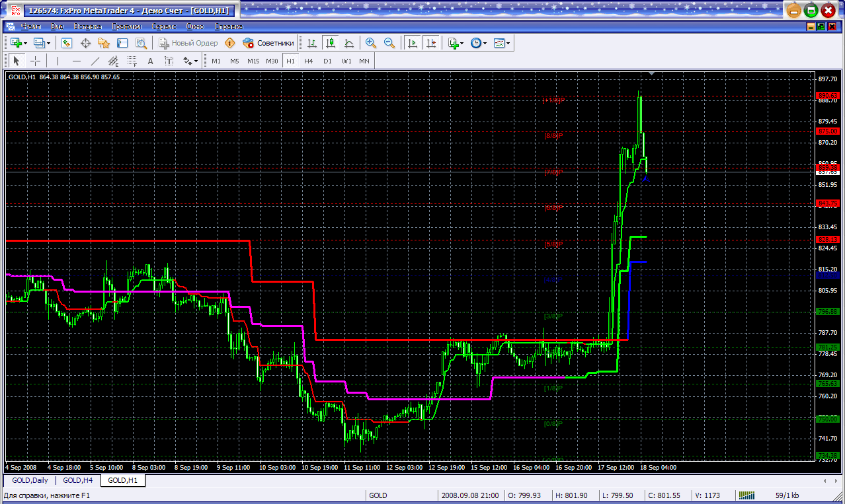Image resolution: width=845 pixels, height=504 pixels.
Task: Draw a vertical line
Action: tap(58, 61)
